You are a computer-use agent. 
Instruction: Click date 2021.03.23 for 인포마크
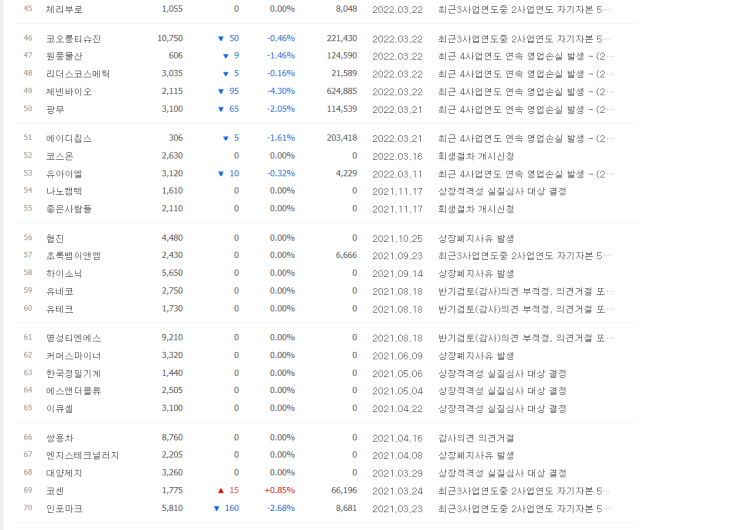tap(397, 509)
